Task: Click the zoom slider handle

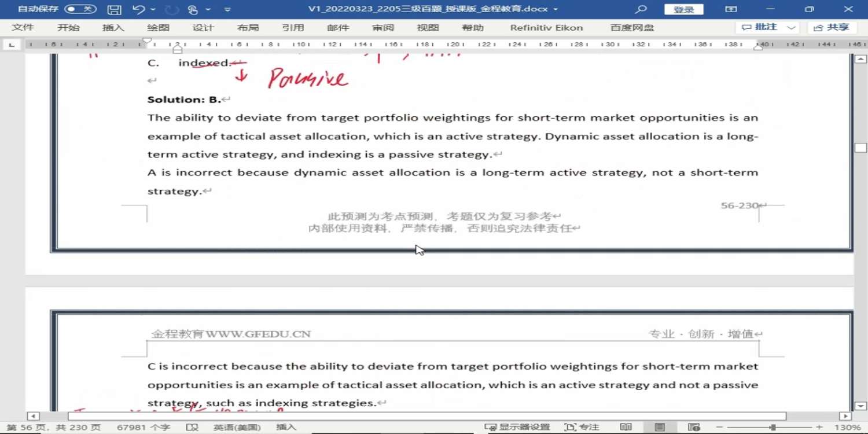Action: tap(773, 427)
